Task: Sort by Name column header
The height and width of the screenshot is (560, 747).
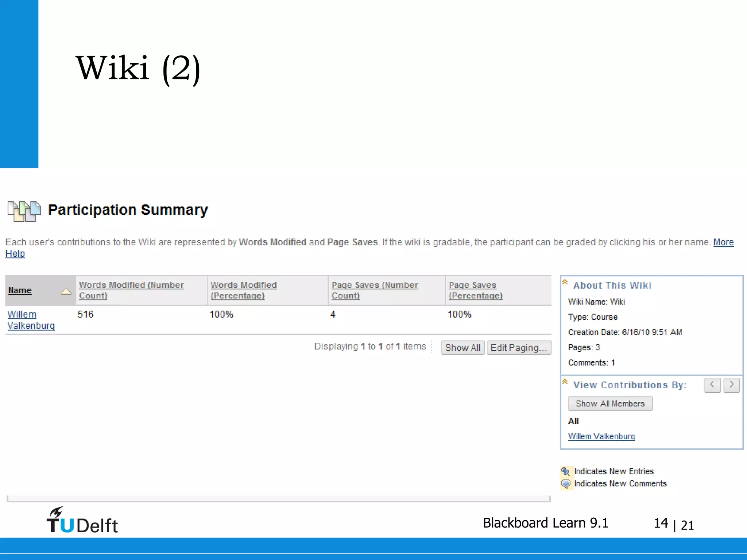Action: click(20, 291)
